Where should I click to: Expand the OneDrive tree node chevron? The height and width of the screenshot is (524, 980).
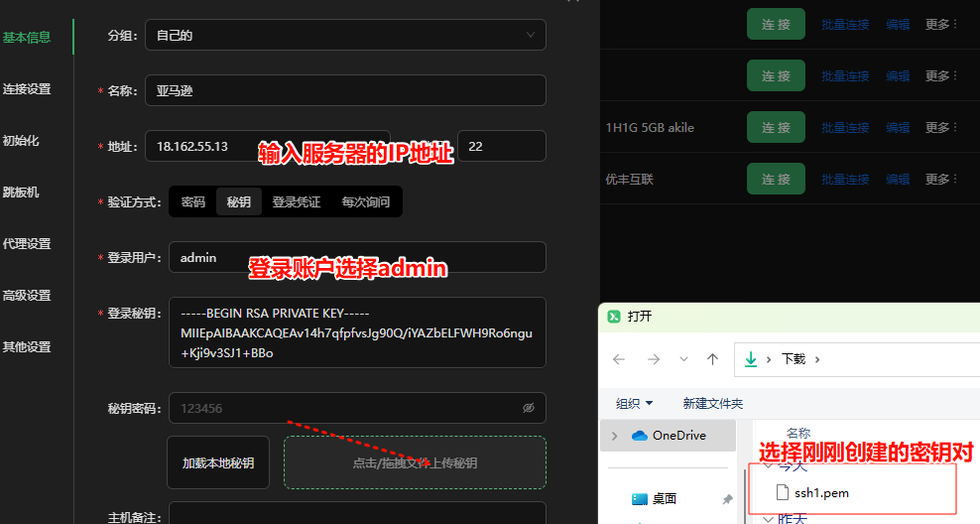click(615, 436)
